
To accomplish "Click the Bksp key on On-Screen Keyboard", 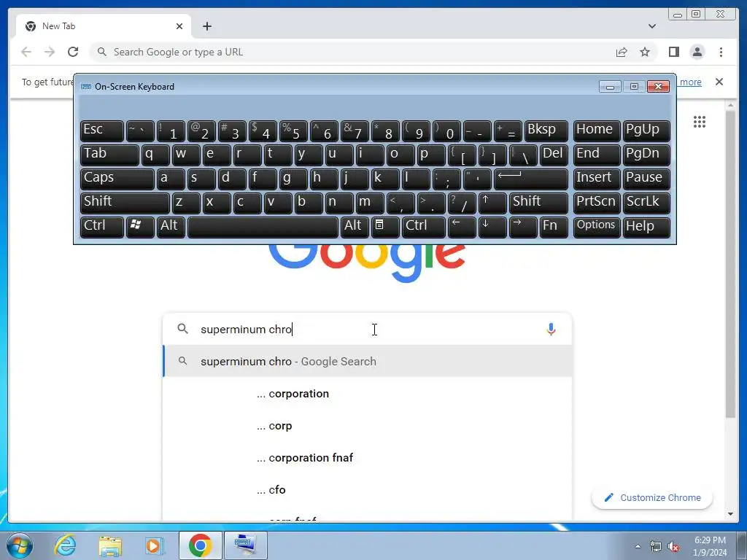I will point(546,131).
